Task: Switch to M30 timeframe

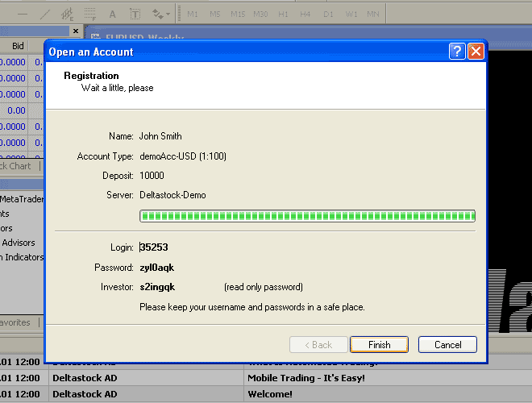Action: click(260, 15)
